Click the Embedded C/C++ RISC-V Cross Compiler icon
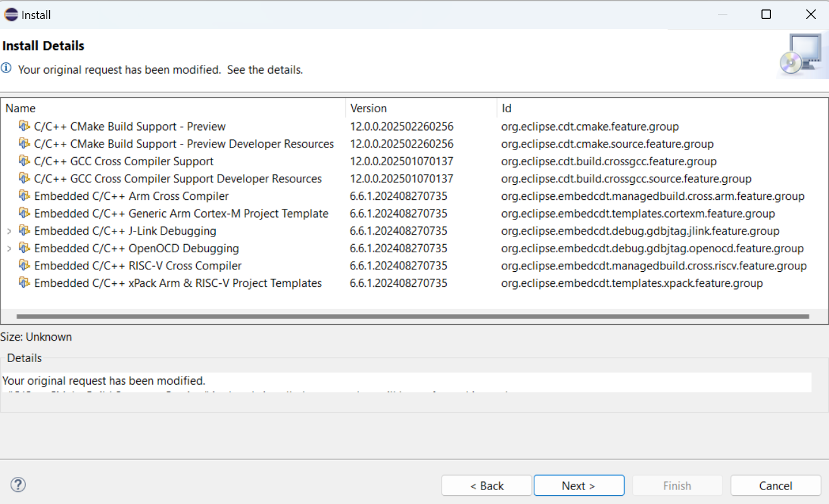This screenshot has height=504, width=829. pyautogui.click(x=25, y=266)
